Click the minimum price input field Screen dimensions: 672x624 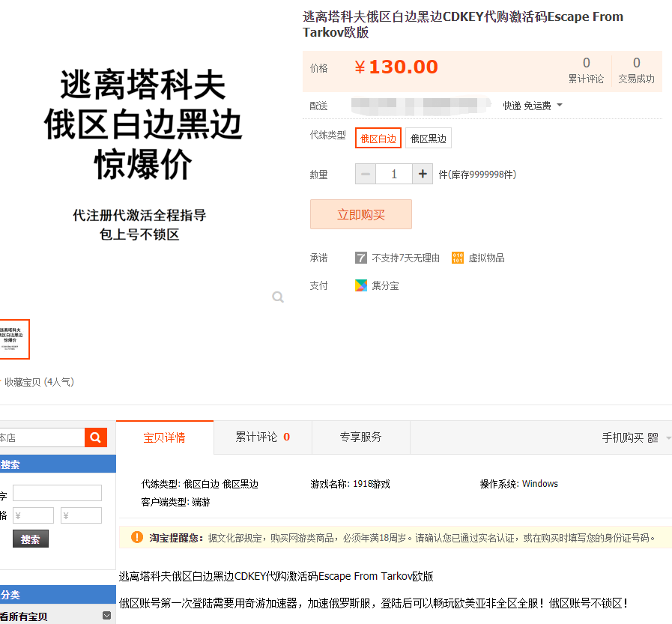point(34,515)
